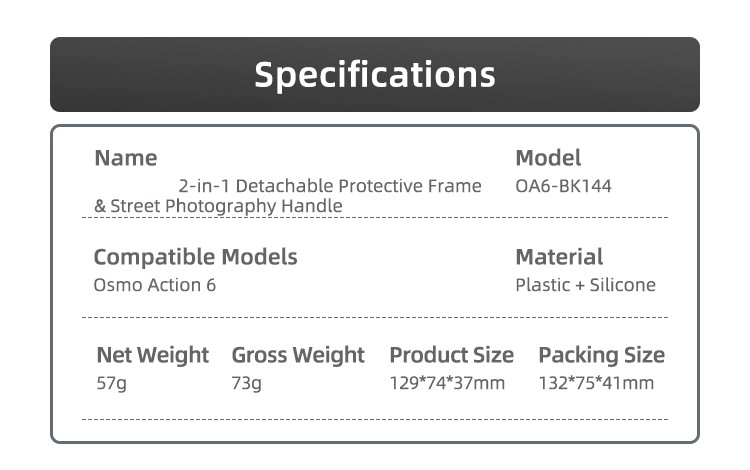Select the Plastic + Silicone value
Screen dimensions: 750x470
click(585, 285)
